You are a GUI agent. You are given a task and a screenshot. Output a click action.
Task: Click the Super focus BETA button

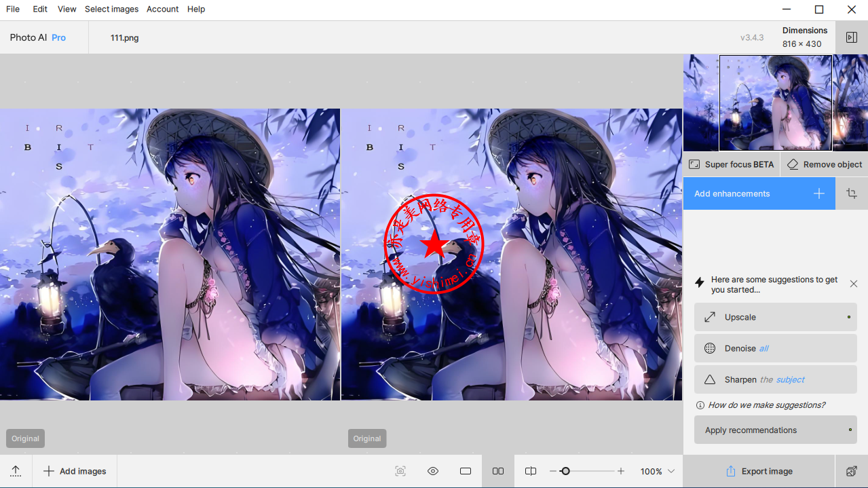pyautogui.click(x=732, y=164)
